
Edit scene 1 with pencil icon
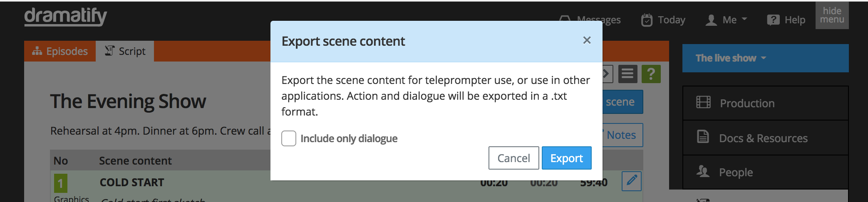632,181
